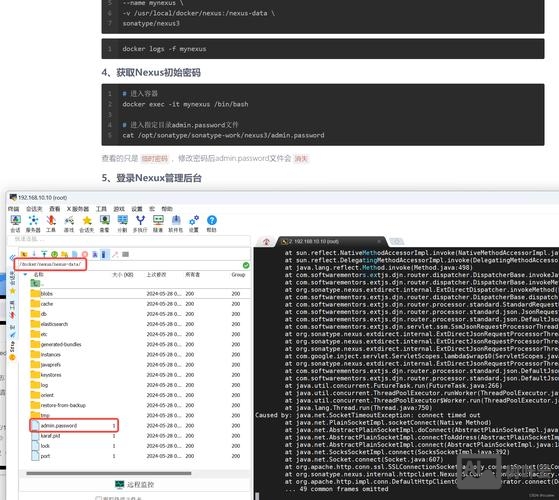Click the /docker/nexus/nexus-data/ path field
This screenshot has height=500, width=559.
click(x=50, y=264)
